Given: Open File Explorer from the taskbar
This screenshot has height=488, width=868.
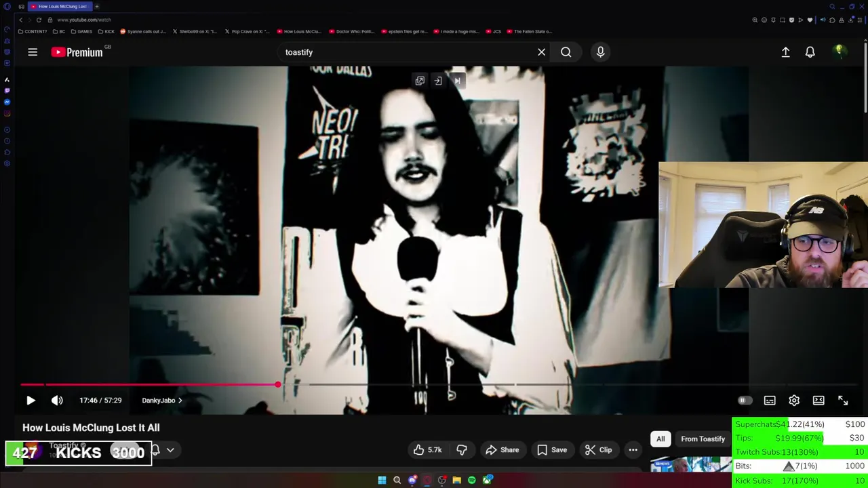Looking at the screenshot, I should click(x=456, y=481).
